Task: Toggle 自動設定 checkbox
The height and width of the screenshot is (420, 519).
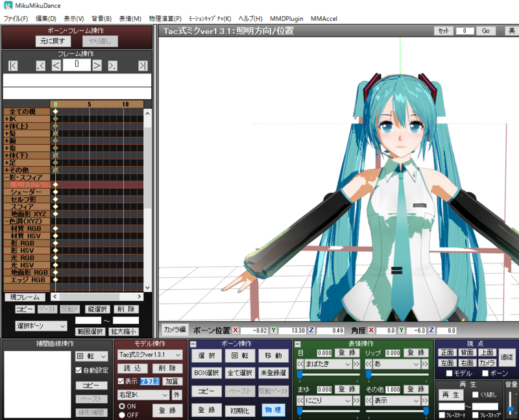Action: click(78, 370)
